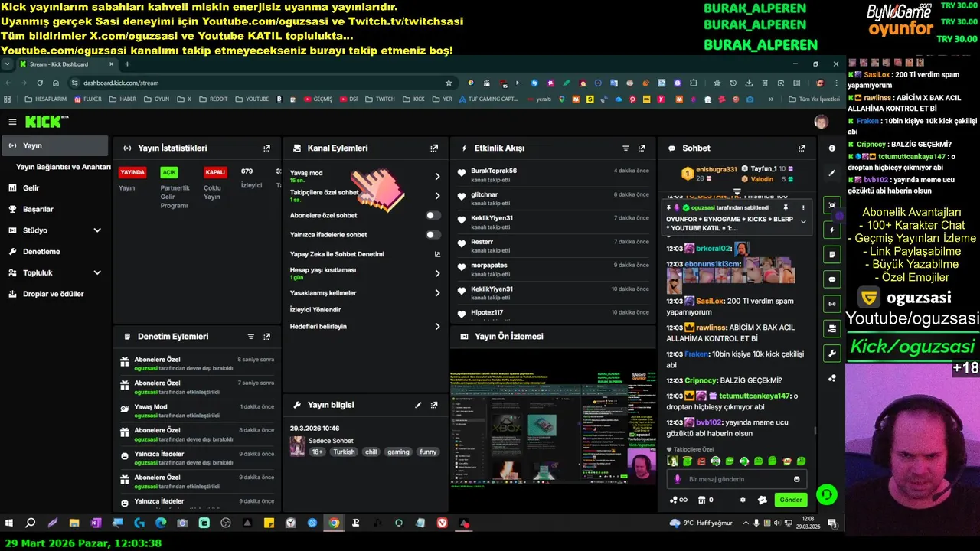
Task: Open Windows taskbar search
Action: click(x=31, y=523)
